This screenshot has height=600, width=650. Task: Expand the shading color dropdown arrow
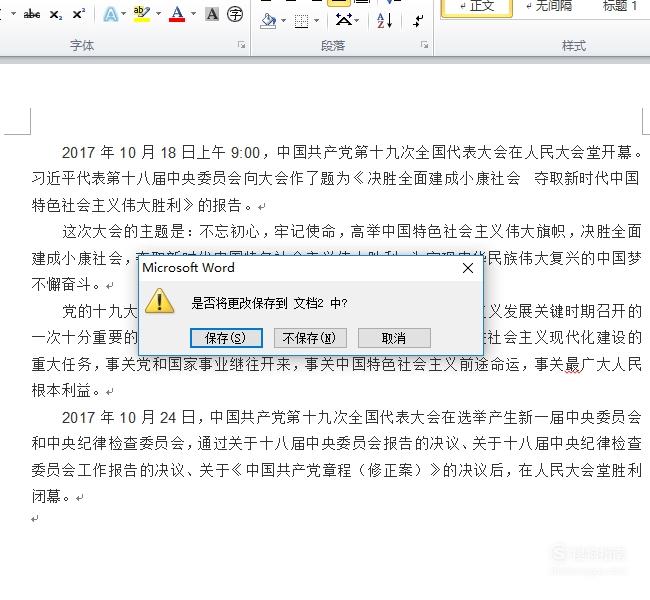pos(284,20)
